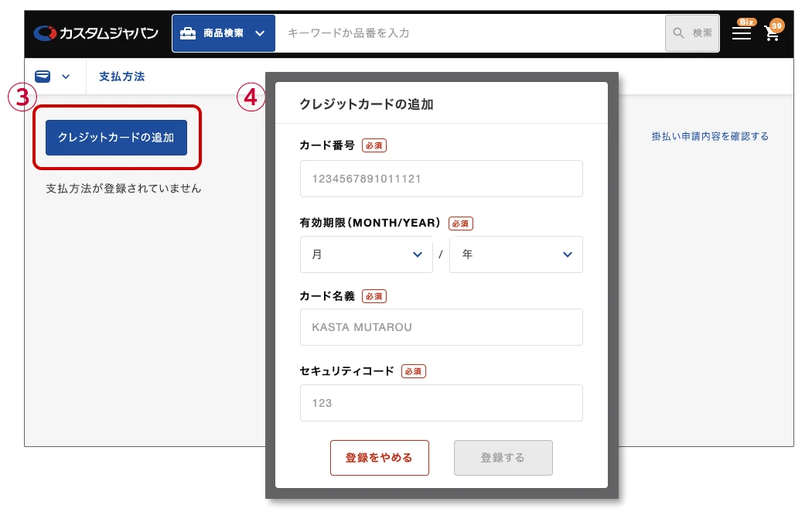Screen dimensions: 812x512
Task: Select the 支払方法 tab
Action: [122, 77]
